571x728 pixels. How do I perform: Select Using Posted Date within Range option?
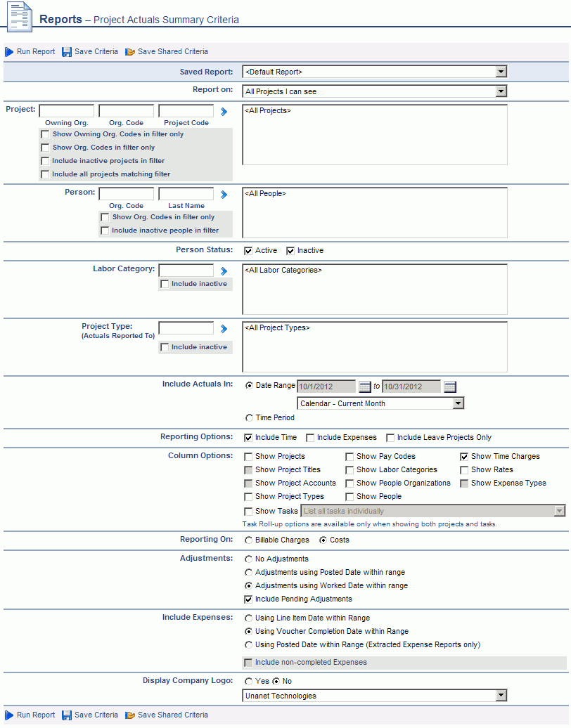click(x=248, y=645)
